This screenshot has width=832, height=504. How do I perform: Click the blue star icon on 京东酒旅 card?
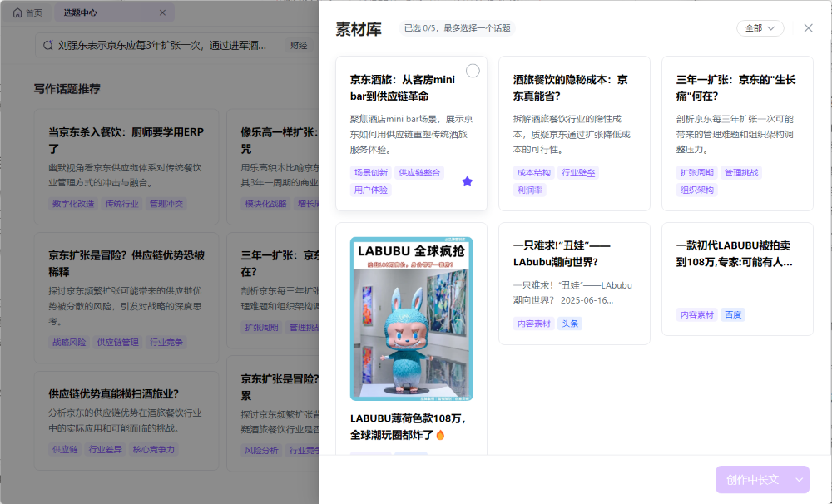coord(467,181)
